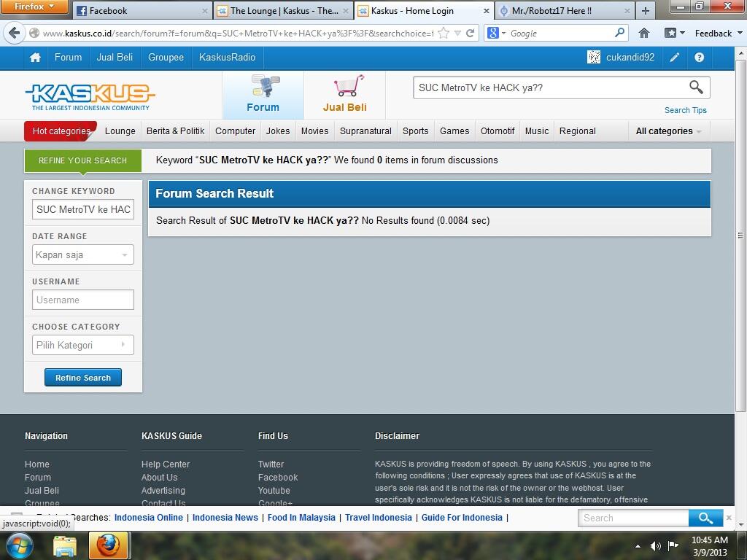Focus the Change Keyword field
This screenshot has width=747, height=560.
83,209
